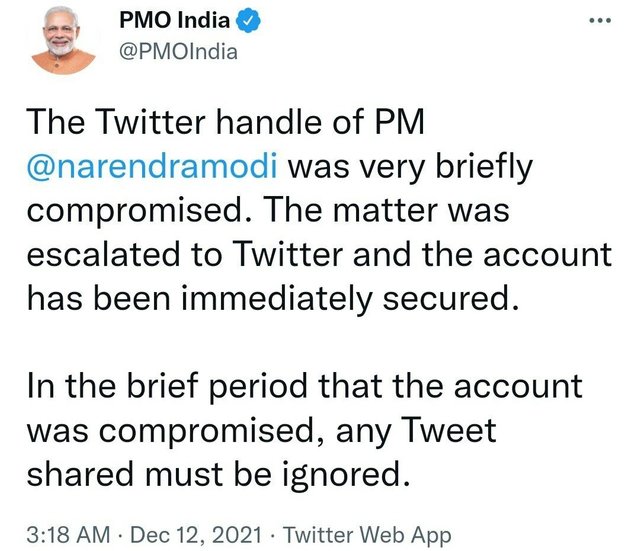
Task: Click the phrase 'compromised. The matter was'
Action: click(x=268, y=211)
